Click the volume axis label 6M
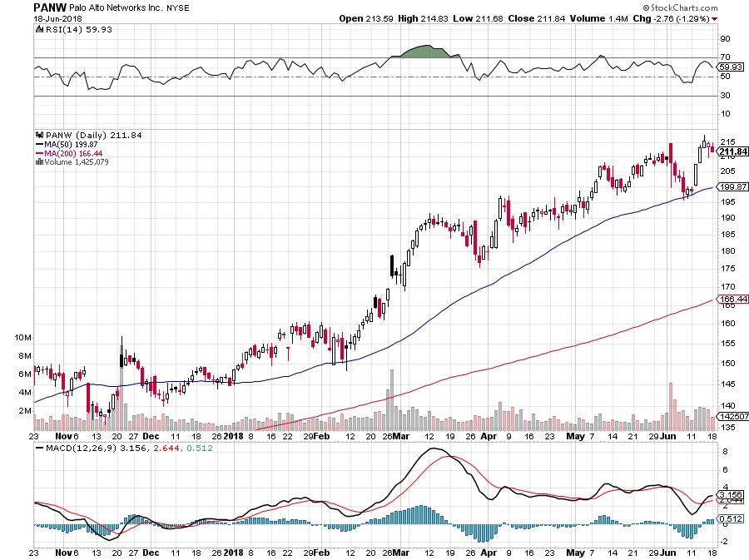 tap(25, 374)
